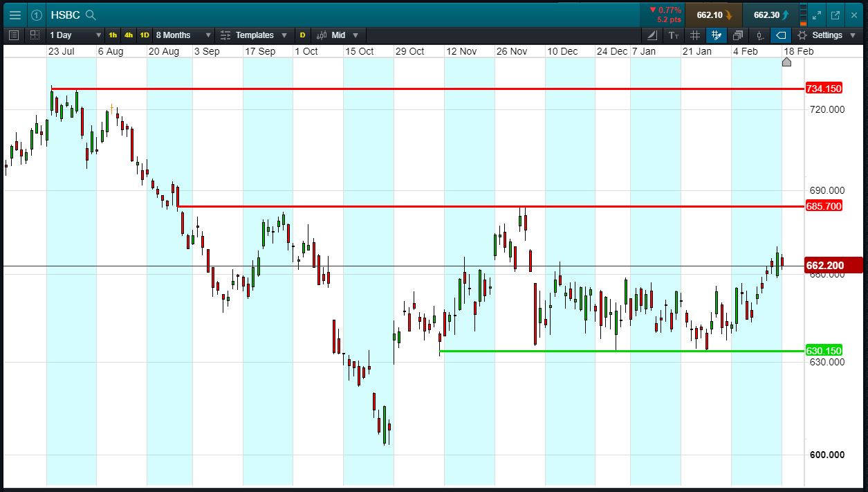
Task: Click the overlay windows icon
Action: [x=738, y=35]
